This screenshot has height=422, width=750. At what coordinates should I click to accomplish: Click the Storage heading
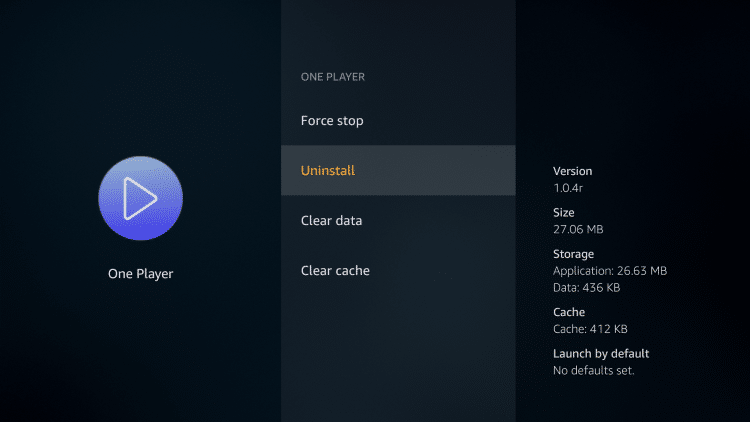(574, 254)
